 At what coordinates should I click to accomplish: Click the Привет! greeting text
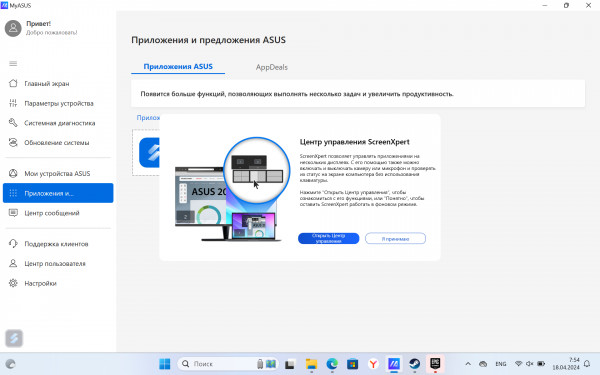[x=38, y=24]
